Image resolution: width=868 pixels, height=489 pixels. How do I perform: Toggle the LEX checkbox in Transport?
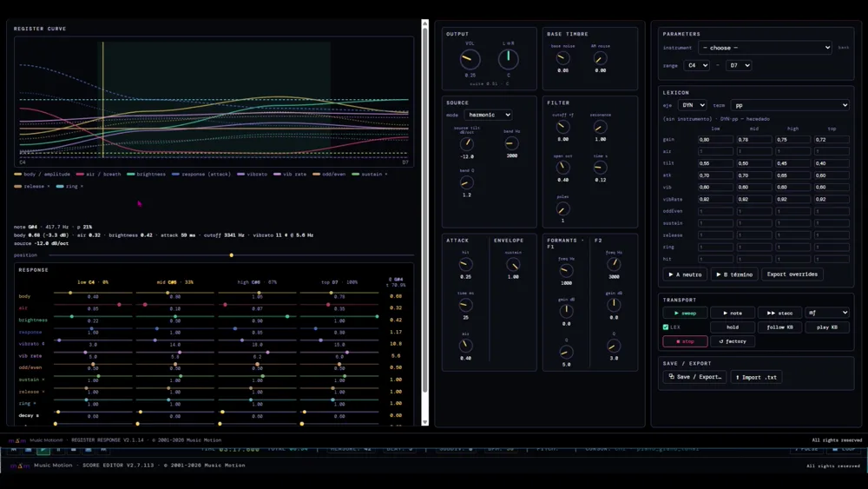click(x=666, y=327)
